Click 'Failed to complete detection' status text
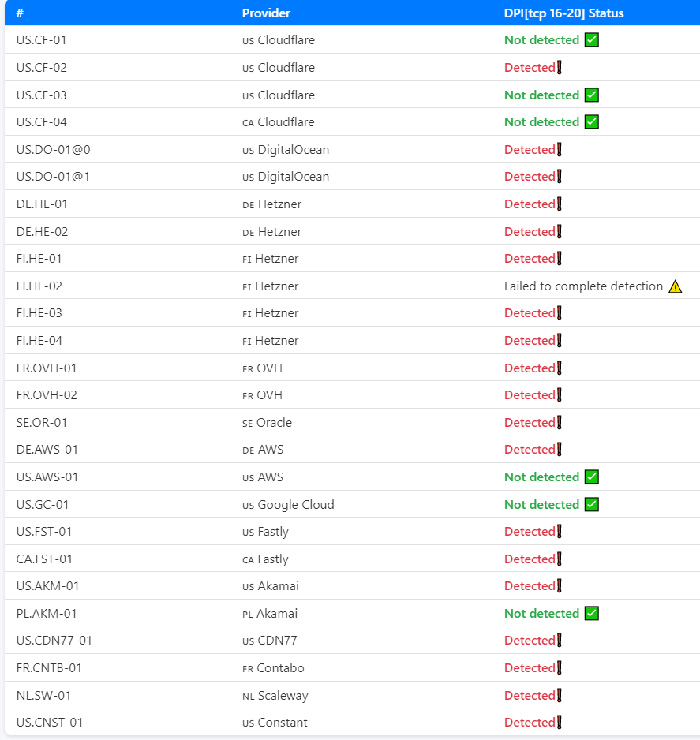 pos(583,286)
